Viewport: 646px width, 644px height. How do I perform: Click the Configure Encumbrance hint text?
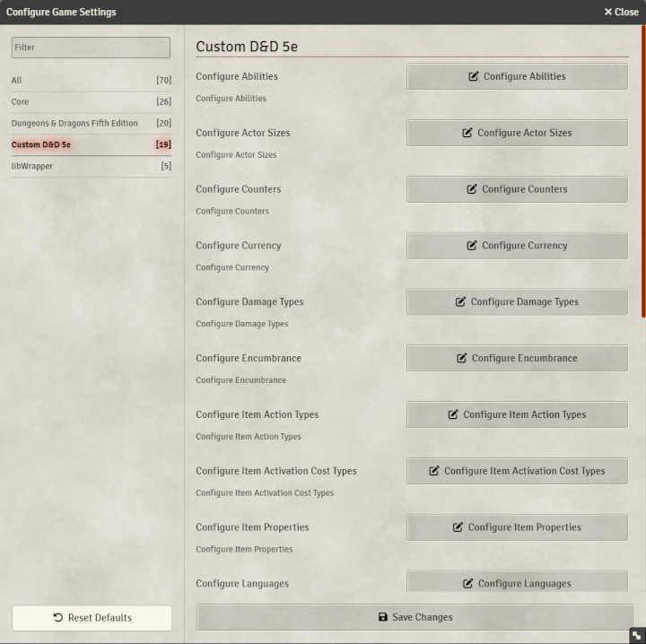pos(241,380)
